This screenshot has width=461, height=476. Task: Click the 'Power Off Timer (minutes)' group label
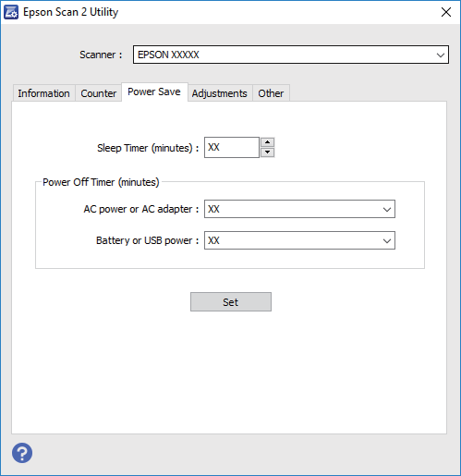click(101, 182)
